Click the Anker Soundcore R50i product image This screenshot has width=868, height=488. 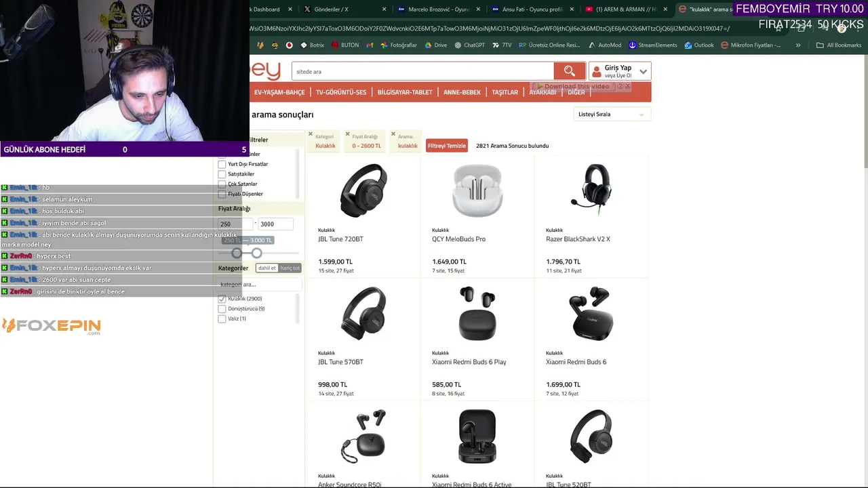pyautogui.click(x=363, y=436)
